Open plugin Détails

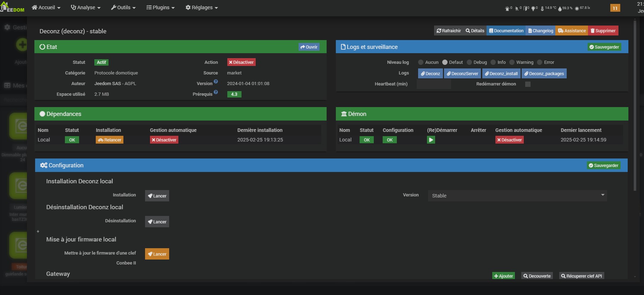[475, 31]
